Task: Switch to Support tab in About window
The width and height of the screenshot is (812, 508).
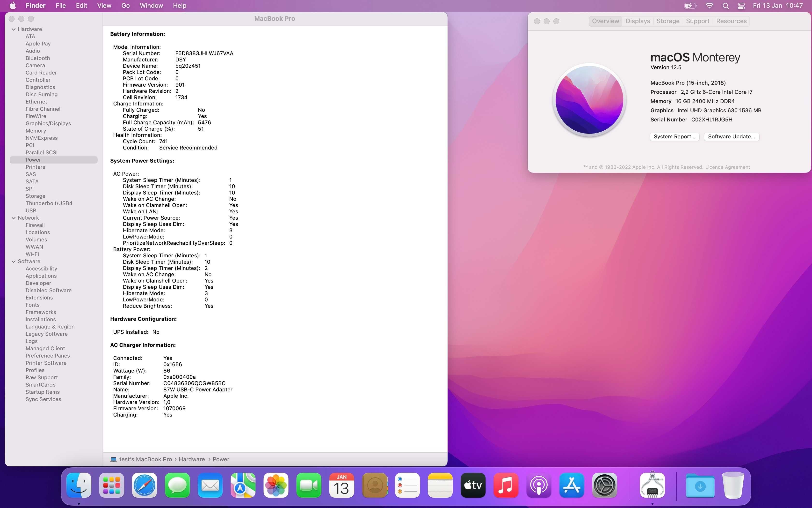Action: coord(698,21)
